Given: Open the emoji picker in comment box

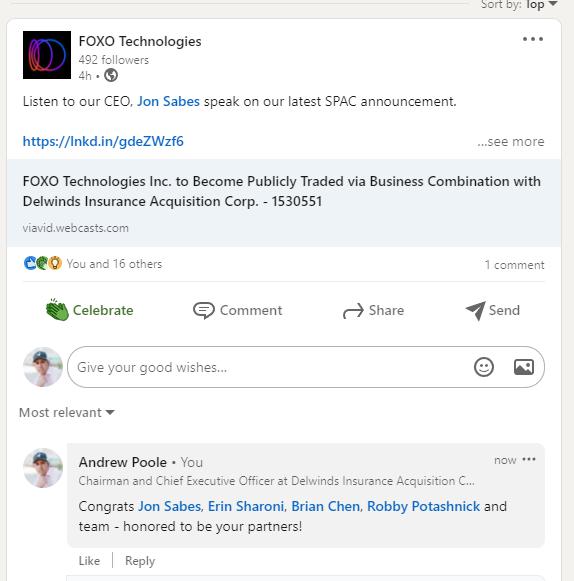Looking at the screenshot, I should click(x=484, y=367).
